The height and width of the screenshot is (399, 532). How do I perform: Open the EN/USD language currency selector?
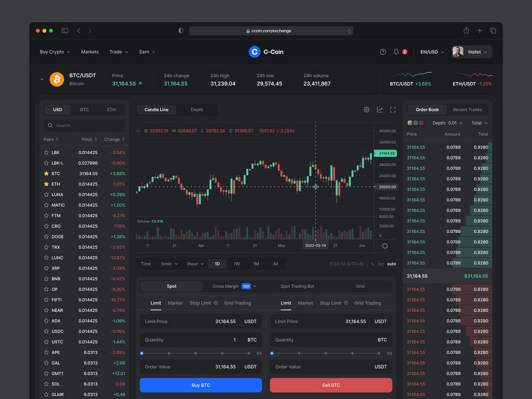(x=432, y=52)
